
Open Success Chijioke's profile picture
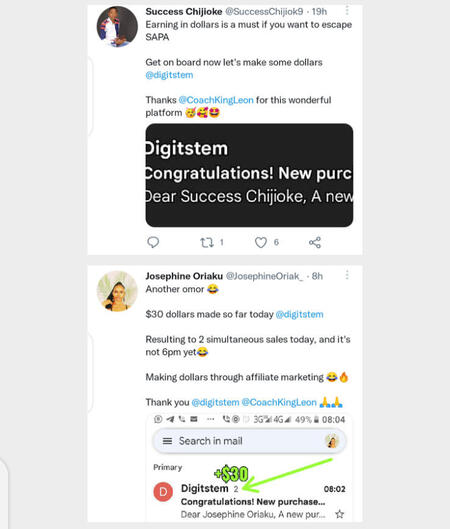pos(117,26)
